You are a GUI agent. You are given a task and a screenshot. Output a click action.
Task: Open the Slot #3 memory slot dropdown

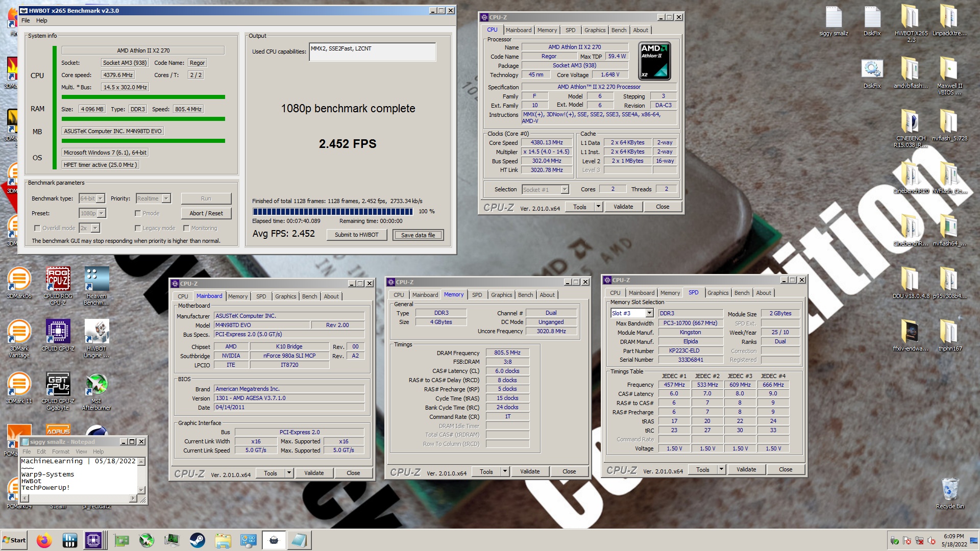point(632,313)
